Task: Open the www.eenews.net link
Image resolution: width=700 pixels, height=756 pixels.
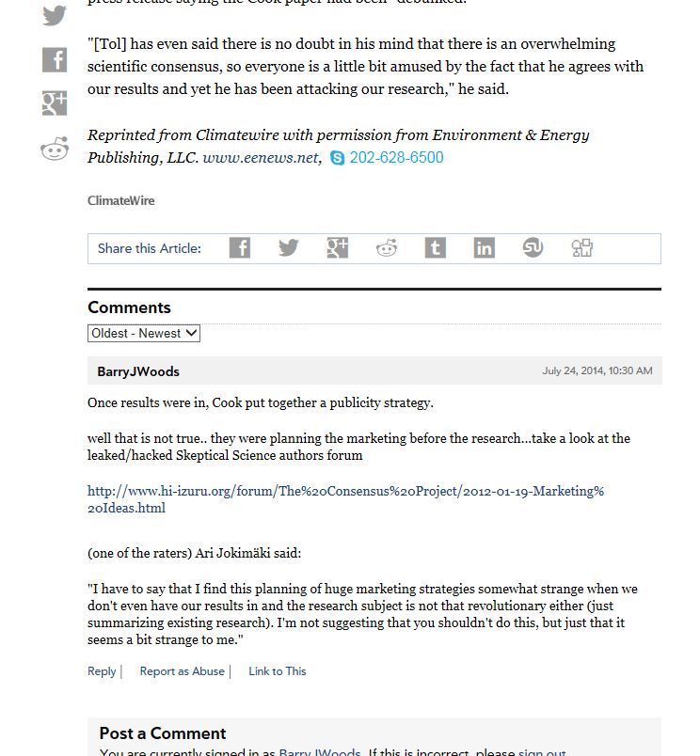Action: 261,158
